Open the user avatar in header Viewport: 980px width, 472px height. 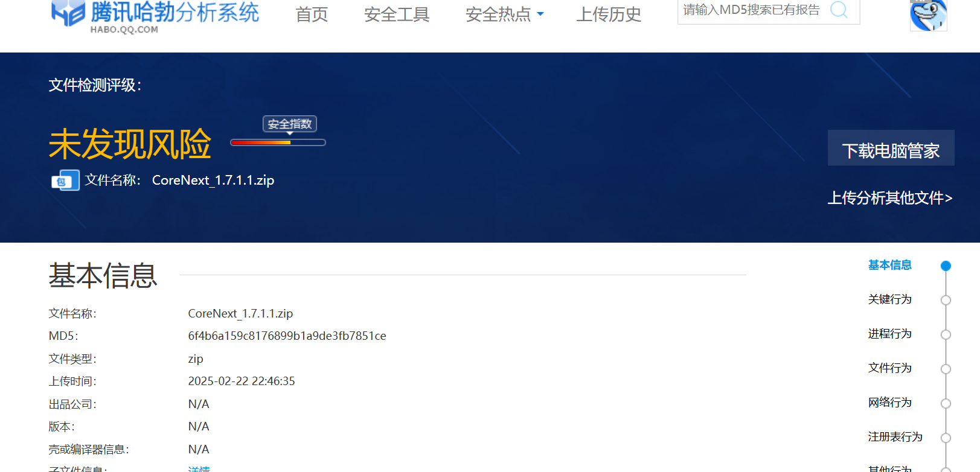pos(928,15)
